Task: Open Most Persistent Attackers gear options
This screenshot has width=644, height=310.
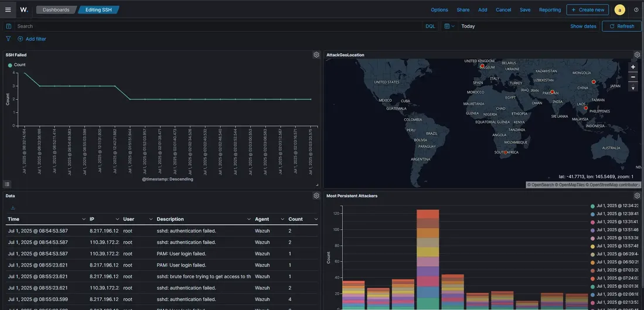Action: point(637,196)
